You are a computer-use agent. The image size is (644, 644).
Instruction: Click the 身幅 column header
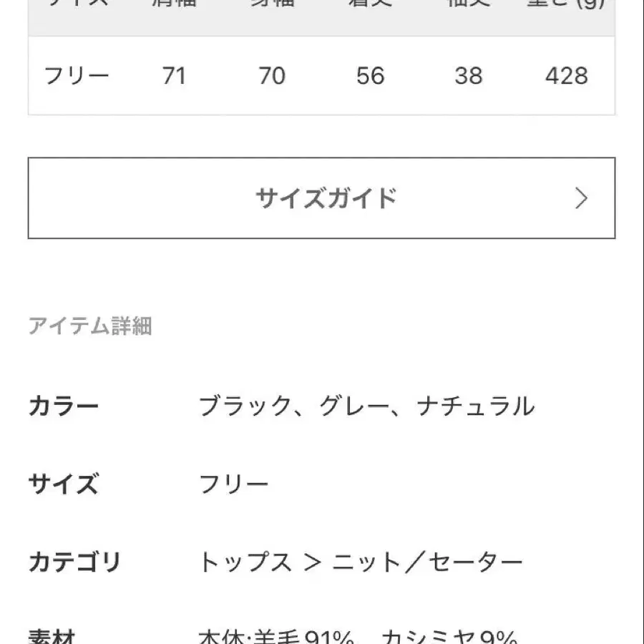[270, 6]
